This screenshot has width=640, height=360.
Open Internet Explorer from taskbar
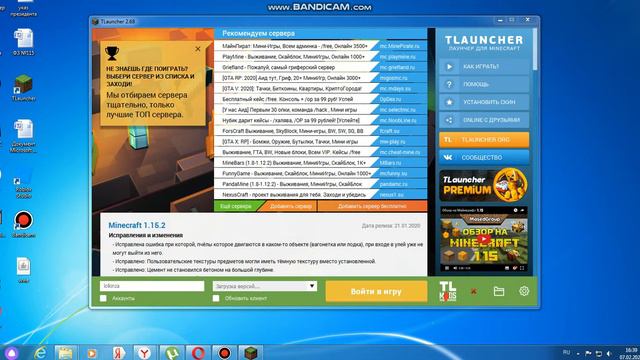(x=40, y=353)
